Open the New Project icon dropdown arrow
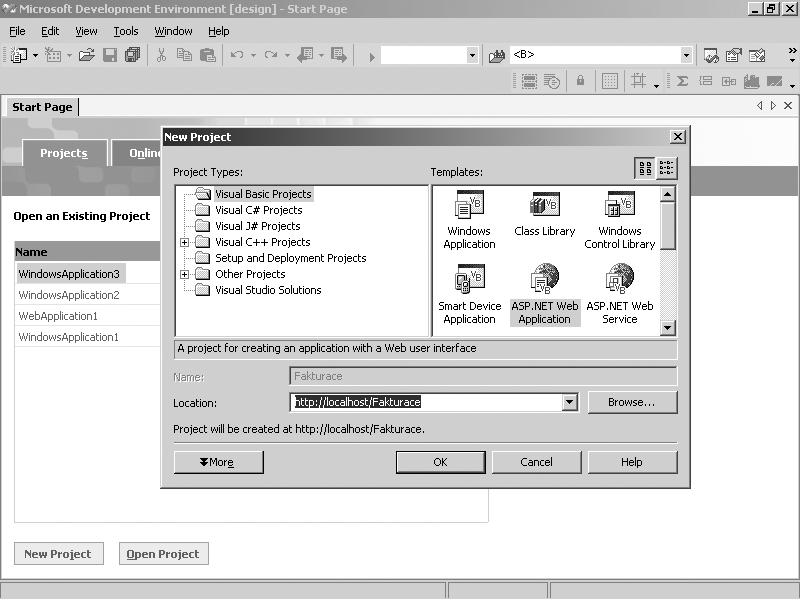Screen dimensions: 800x600 [35, 55]
